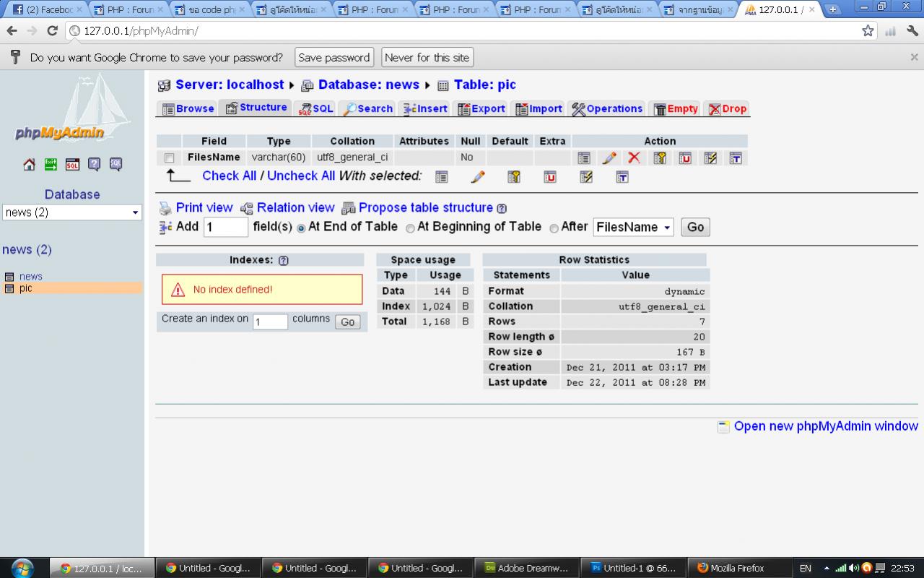Open the Database news (2) dropdown
924x578 pixels.
[x=72, y=212]
